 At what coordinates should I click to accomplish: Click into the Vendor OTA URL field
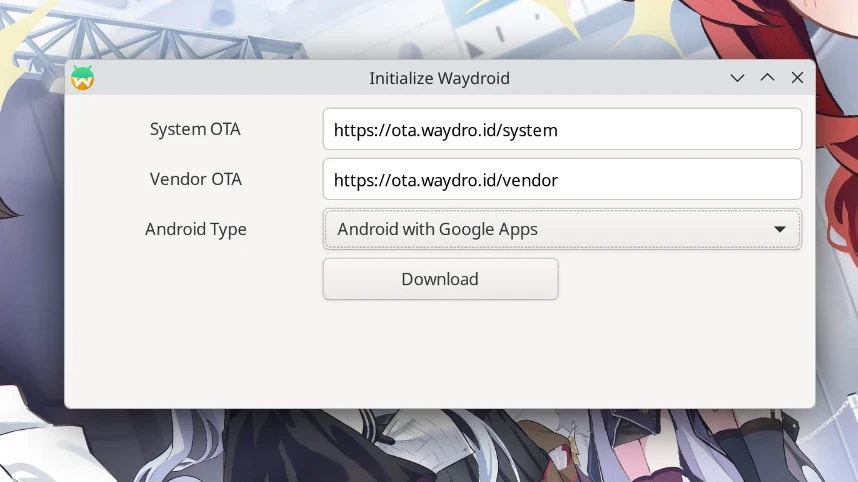coord(562,179)
